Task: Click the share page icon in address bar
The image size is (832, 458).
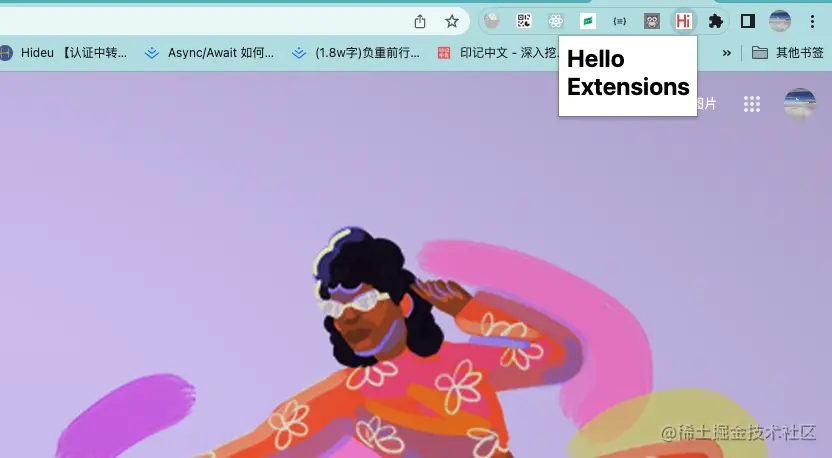Action: tap(420, 21)
